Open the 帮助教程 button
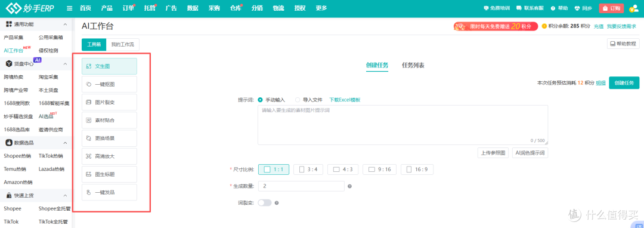The width and height of the screenshot is (644, 228). pos(624,44)
